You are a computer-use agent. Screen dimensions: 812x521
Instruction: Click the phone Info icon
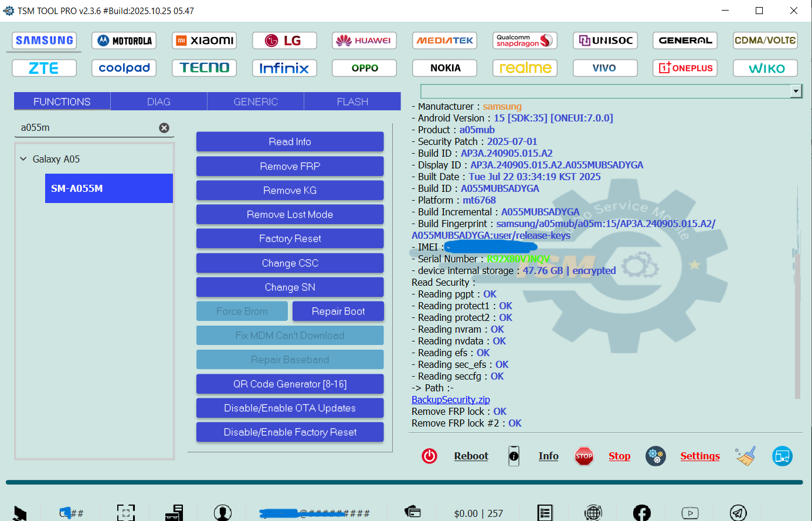(x=514, y=456)
